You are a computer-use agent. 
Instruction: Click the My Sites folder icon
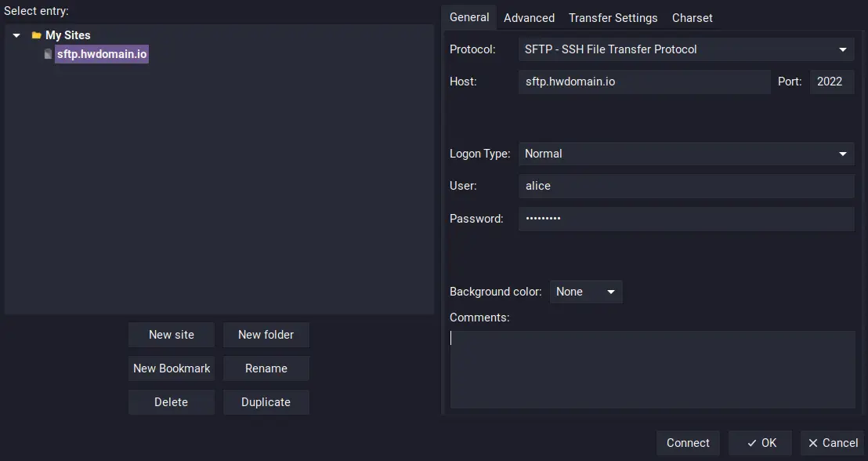click(37, 35)
